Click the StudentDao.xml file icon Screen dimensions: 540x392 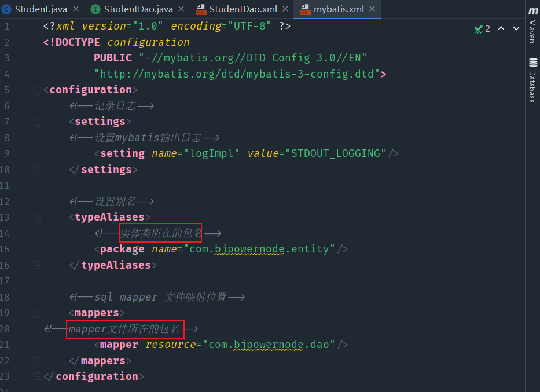coord(201,10)
